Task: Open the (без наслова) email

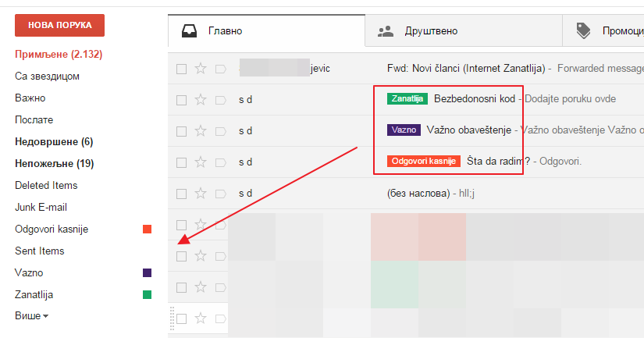Action: tap(418, 193)
